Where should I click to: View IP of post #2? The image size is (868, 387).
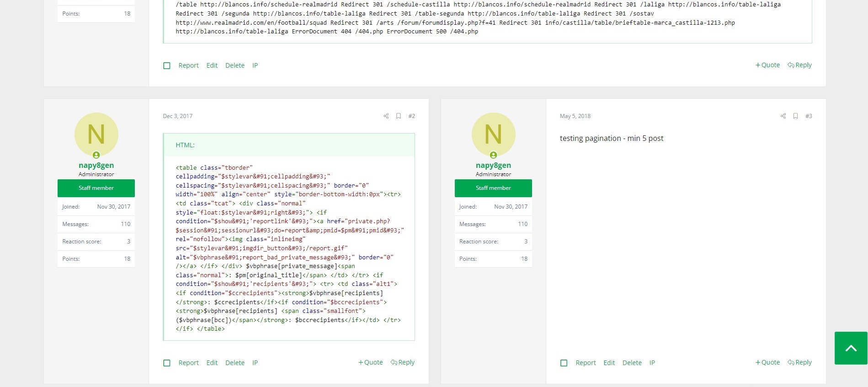(255, 363)
